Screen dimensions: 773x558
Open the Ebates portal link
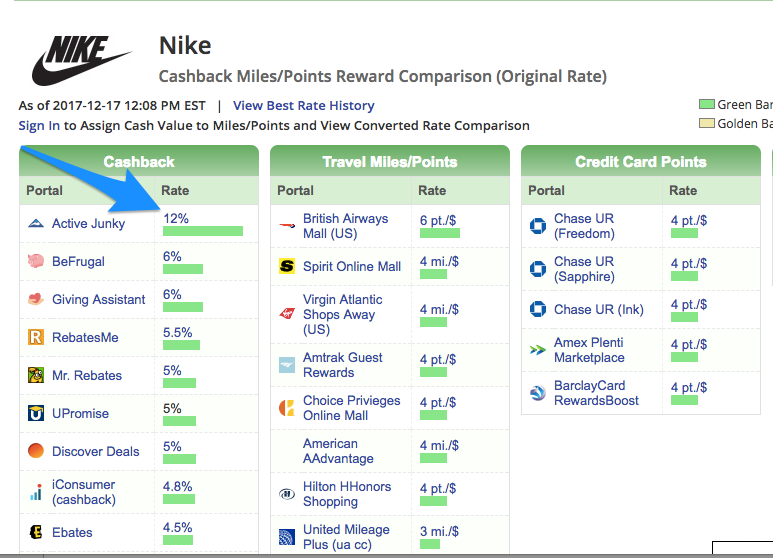coord(72,532)
